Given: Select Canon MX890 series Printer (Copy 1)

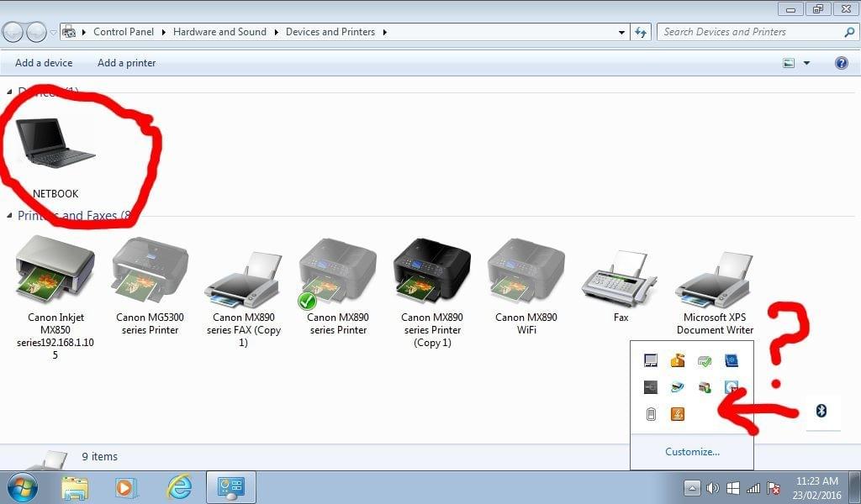Looking at the screenshot, I should click(x=432, y=272).
